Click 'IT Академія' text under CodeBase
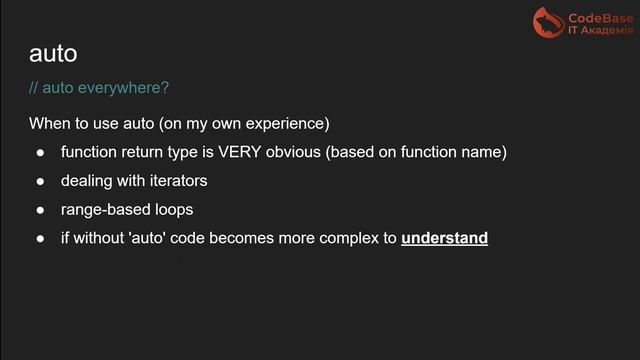This screenshot has width=640, height=360. pyautogui.click(x=601, y=31)
